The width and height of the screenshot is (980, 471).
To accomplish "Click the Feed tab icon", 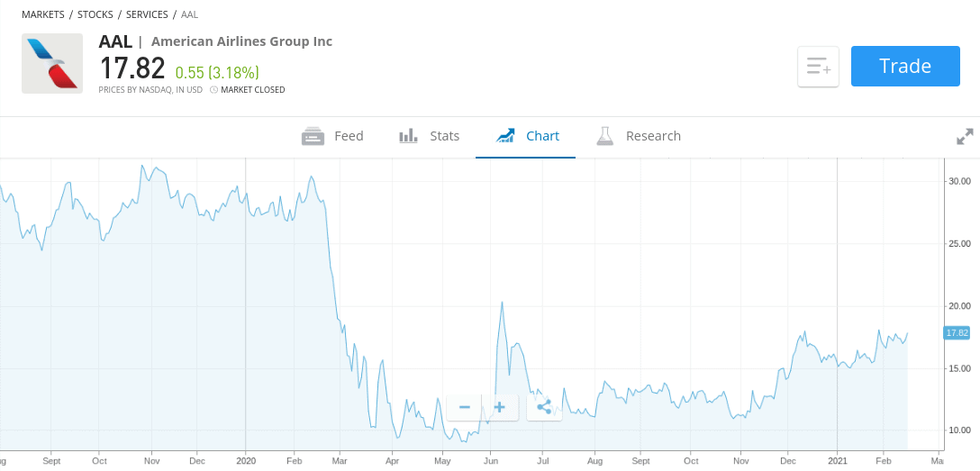I will [x=313, y=136].
